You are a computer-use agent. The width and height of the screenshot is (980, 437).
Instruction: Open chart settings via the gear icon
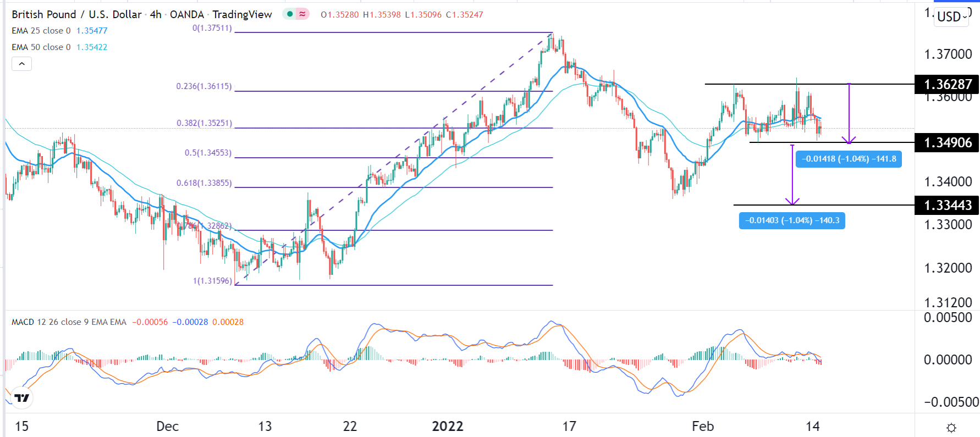pos(951,428)
